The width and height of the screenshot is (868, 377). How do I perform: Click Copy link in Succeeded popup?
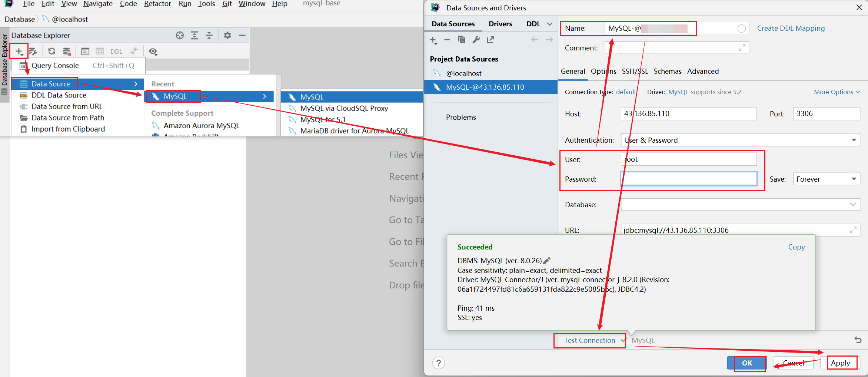[x=796, y=247]
